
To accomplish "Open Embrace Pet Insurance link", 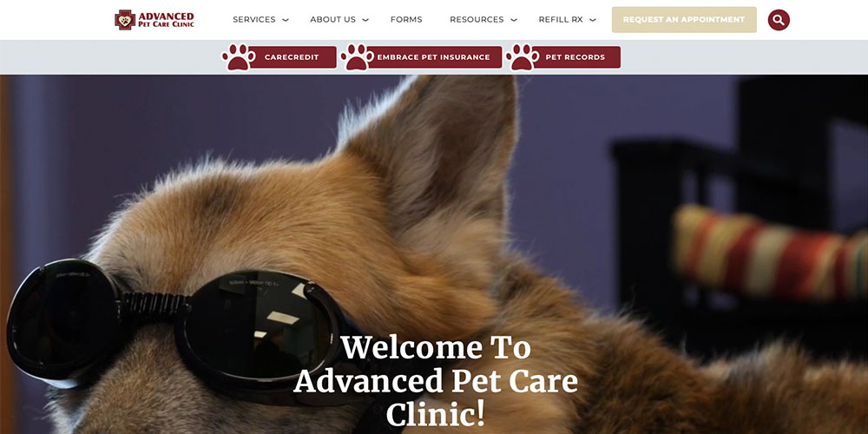I will tap(433, 57).
